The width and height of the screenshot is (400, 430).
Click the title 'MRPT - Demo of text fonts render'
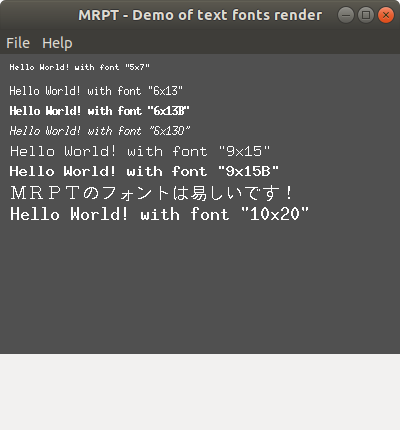pyautogui.click(x=200, y=15)
